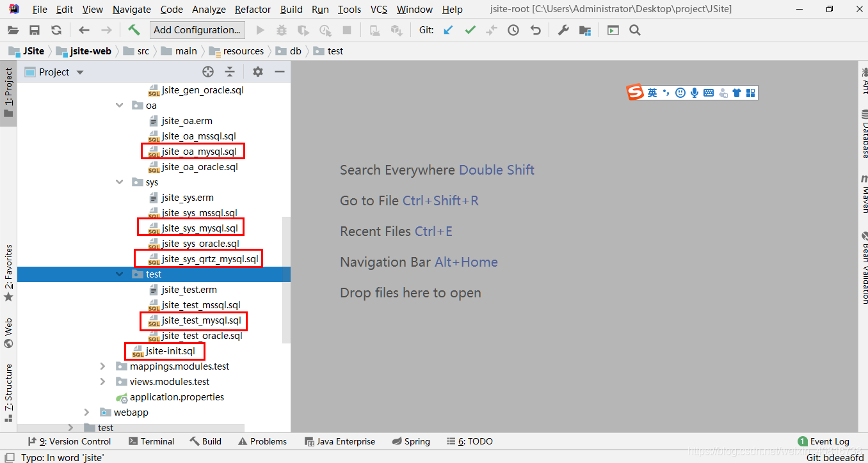Toggle the Favorites side tab
This screenshot has height=463, width=868.
click(8, 274)
